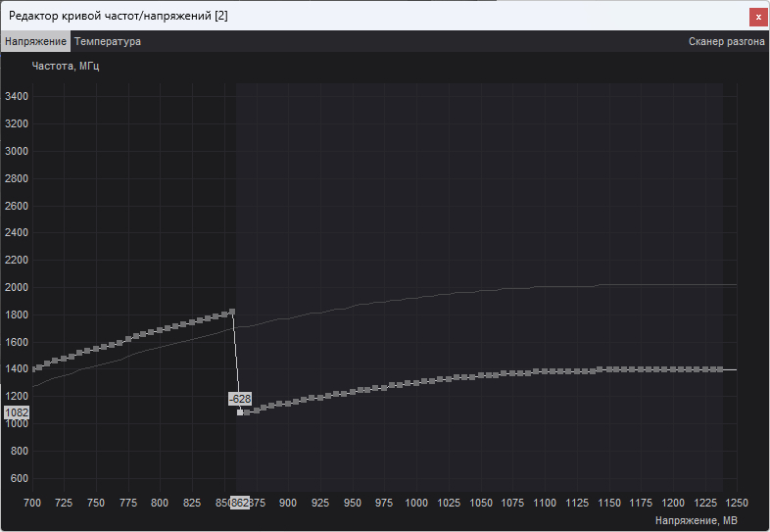Click the peak curve point before the drop
Viewport: 770px width, 532px height.
point(232,312)
